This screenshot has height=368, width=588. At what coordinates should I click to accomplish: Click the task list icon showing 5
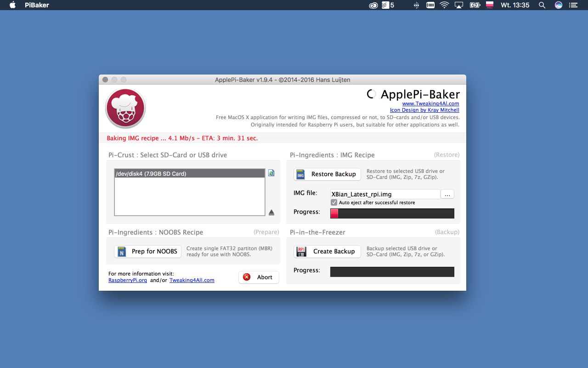coord(388,5)
